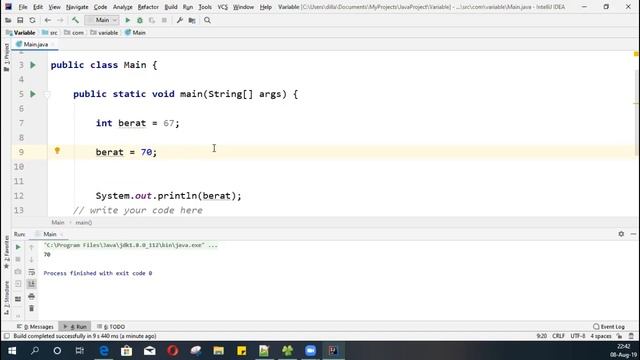Open the Project tool window side tab
The width and height of the screenshot is (640, 360).
click(x=6, y=58)
